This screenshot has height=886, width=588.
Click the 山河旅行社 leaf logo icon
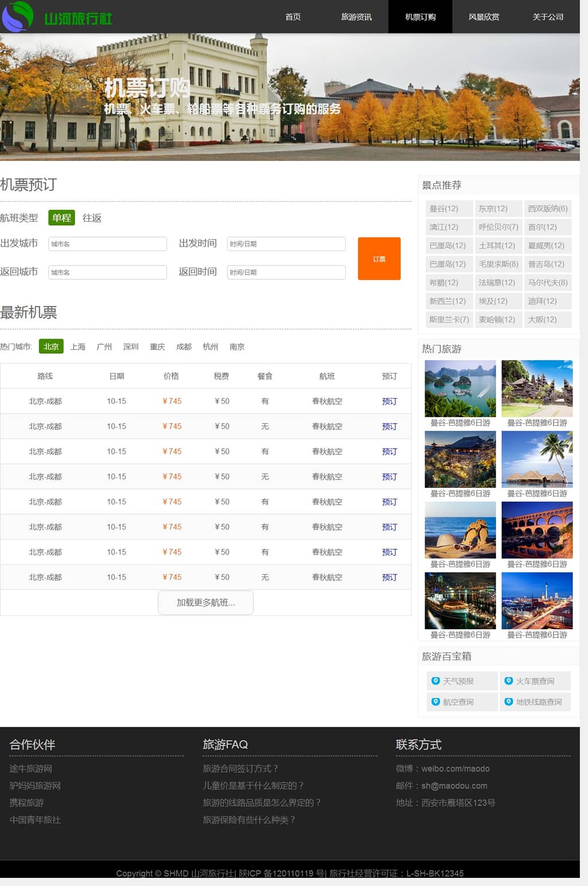pos(18,16)
